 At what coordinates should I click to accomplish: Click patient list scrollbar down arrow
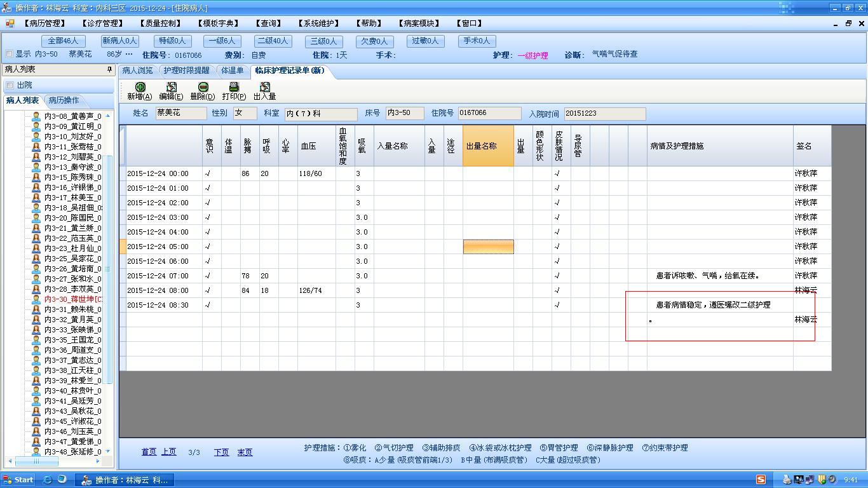pyautogui.click(x=108, y=452)
